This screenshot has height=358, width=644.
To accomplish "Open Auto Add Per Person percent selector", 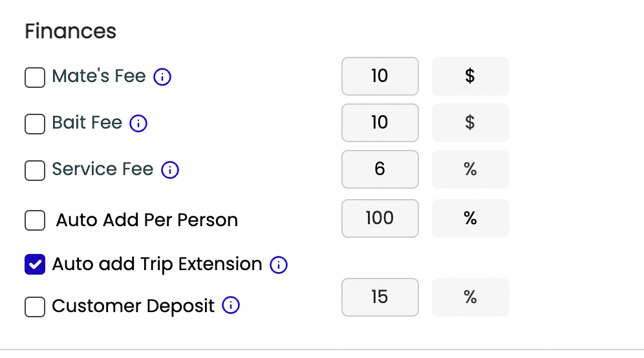I will coord(470,218).
